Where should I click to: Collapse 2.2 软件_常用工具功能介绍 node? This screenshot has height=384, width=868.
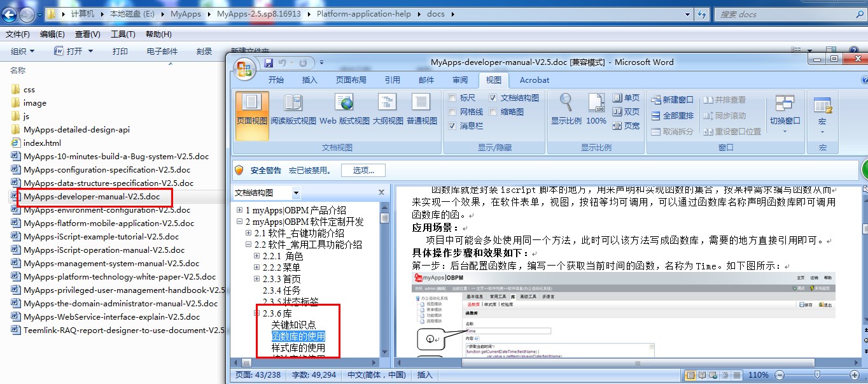point(248,245)
